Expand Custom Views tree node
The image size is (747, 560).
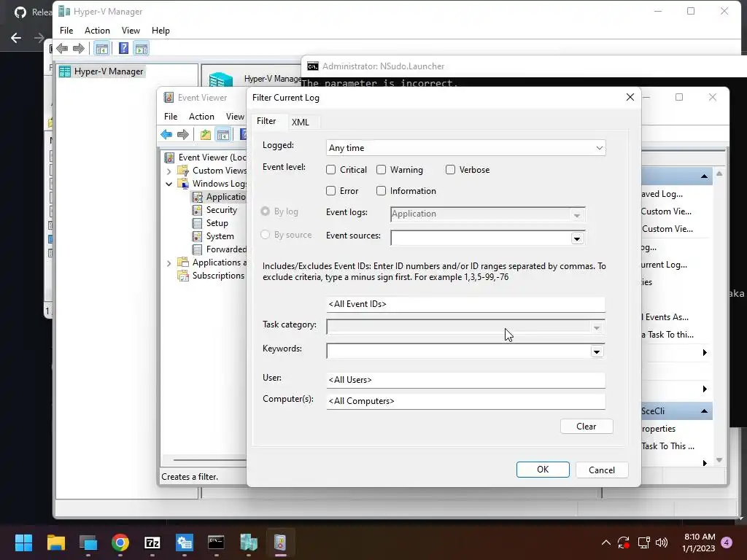coord(169,171)
